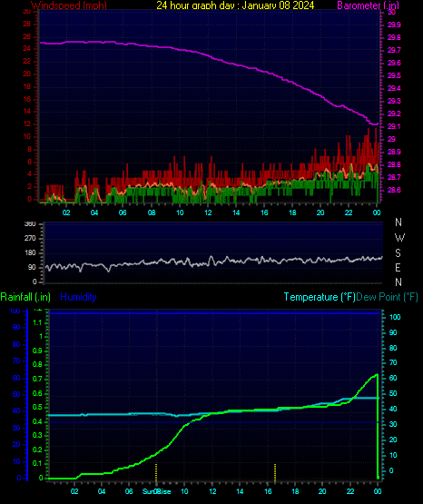
Task: Click the Rainfall (in) legend label
Action: pos(25,297)
